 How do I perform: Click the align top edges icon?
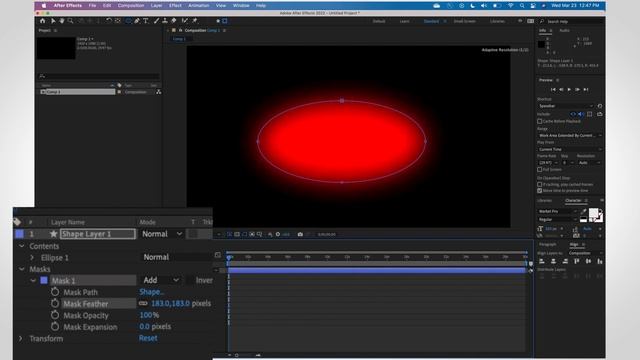577,261
